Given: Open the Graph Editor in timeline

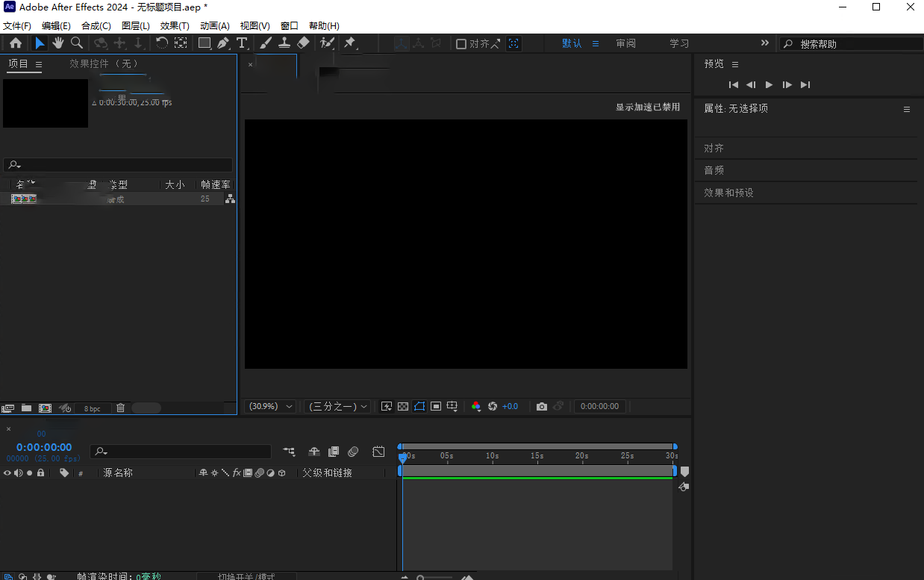Looking at the screenshot, I should [378, 452].
